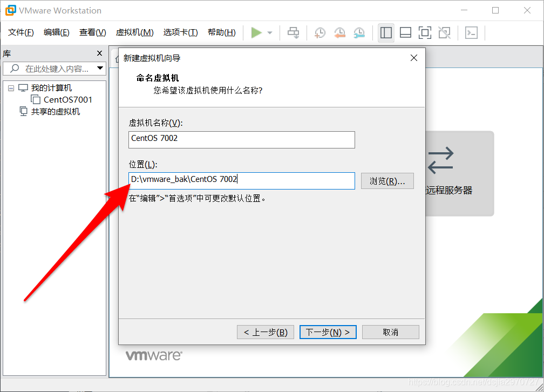
Task: Click the CentOS7001 VM icon in tree
Action: (x=36, y=100)
